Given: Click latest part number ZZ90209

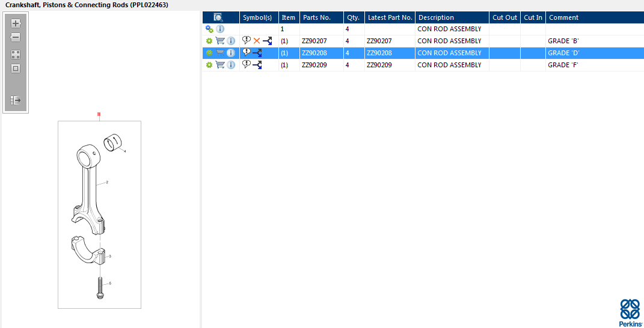Looking at the screenshot, I should click(x=379, y=65).
